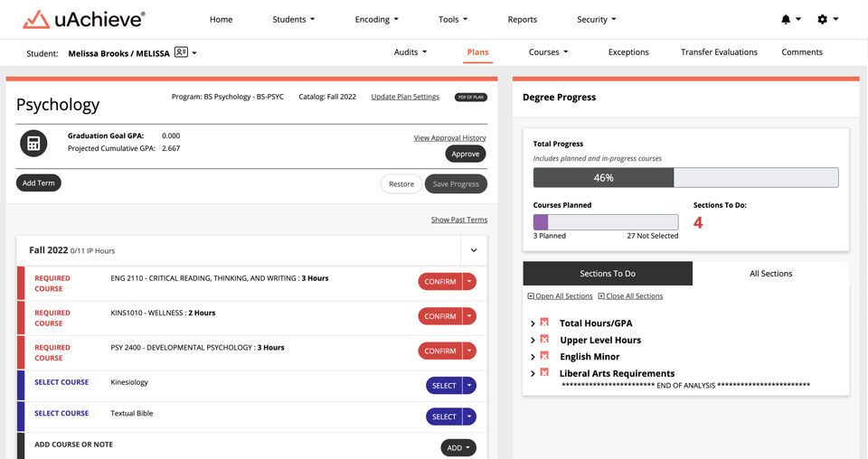Open the KINS1010 Confirm dropdown arrow
The height and width of the screenshot is (459, 868).
pos(469,316)
